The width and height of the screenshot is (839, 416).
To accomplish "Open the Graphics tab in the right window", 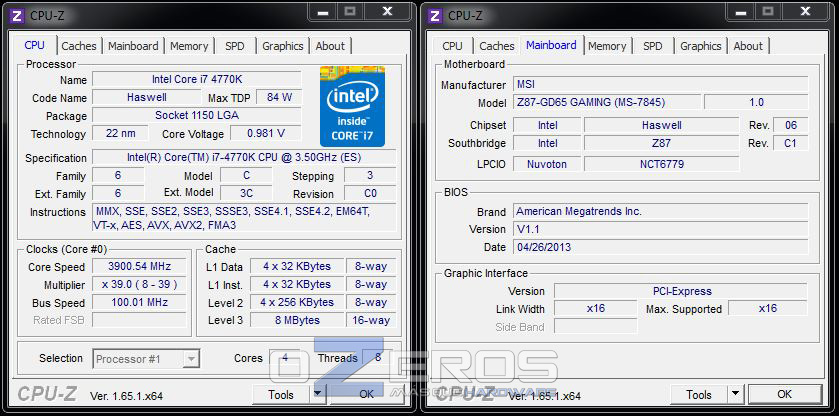I will 700,46.
